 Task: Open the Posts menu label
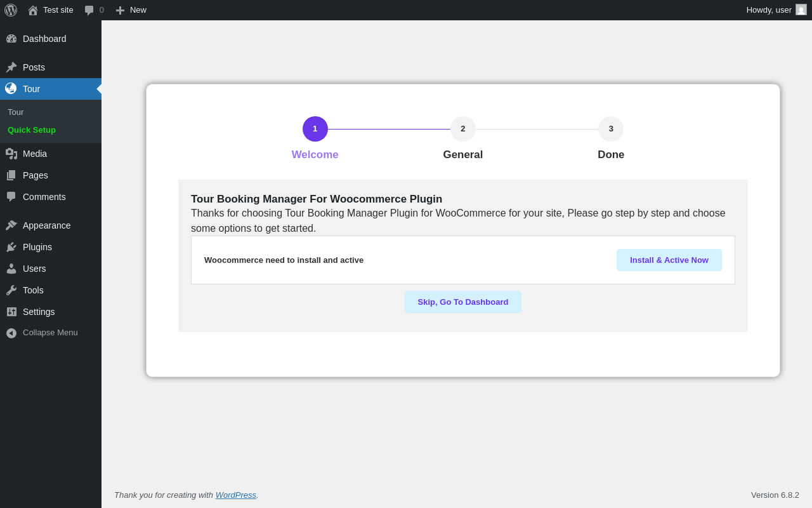(x=34, y=67)
